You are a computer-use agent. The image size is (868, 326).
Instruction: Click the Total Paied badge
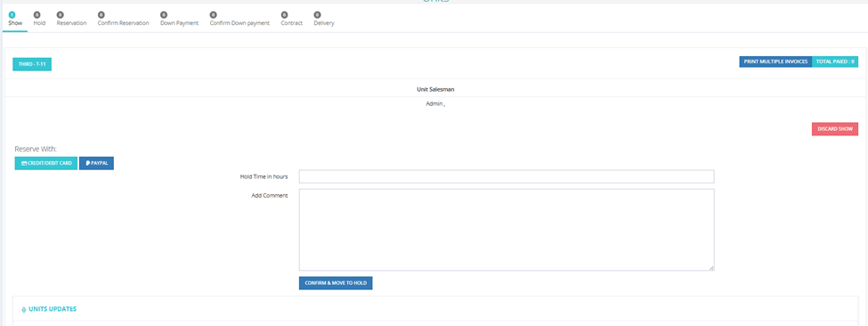coord(835,61)
